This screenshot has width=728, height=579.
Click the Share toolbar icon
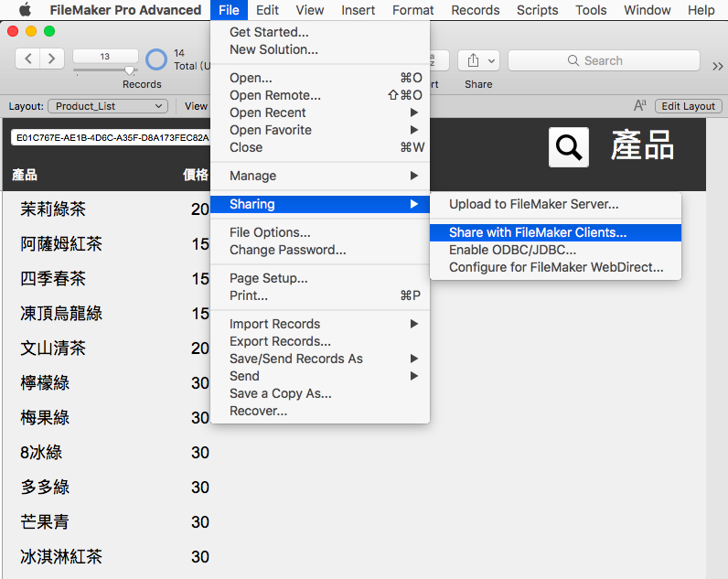[x=473, y=60]
